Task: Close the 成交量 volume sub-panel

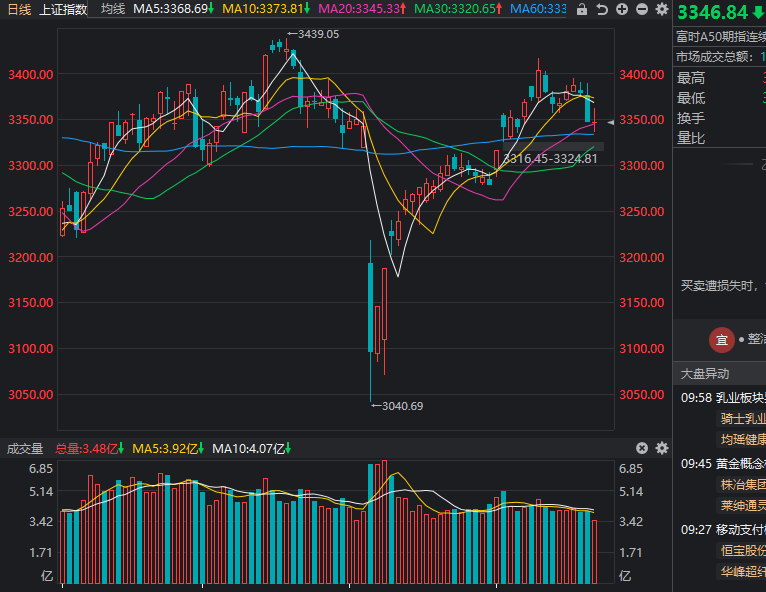Action: (642, 448)
